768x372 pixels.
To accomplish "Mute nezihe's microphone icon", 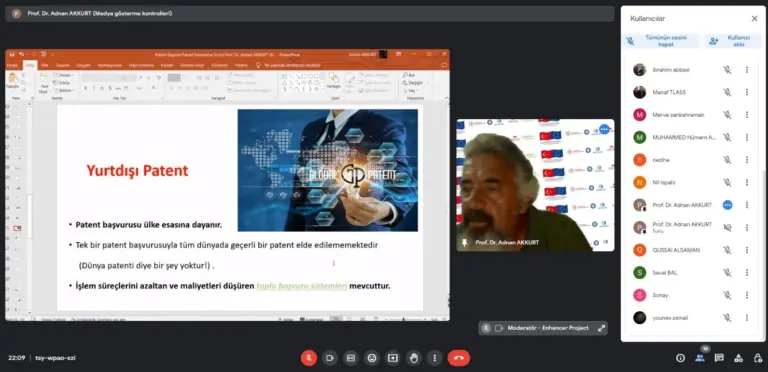I will (x=727, y=160).
